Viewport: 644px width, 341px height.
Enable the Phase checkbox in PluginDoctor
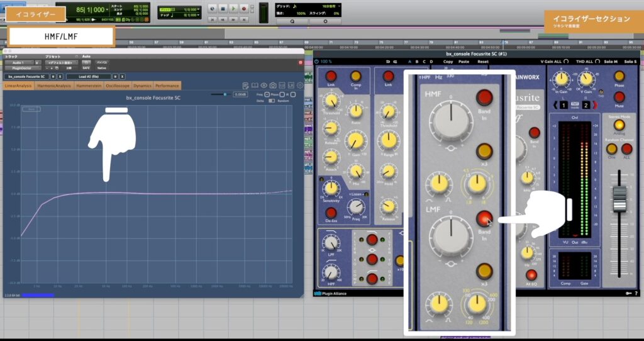click(282, 94)
